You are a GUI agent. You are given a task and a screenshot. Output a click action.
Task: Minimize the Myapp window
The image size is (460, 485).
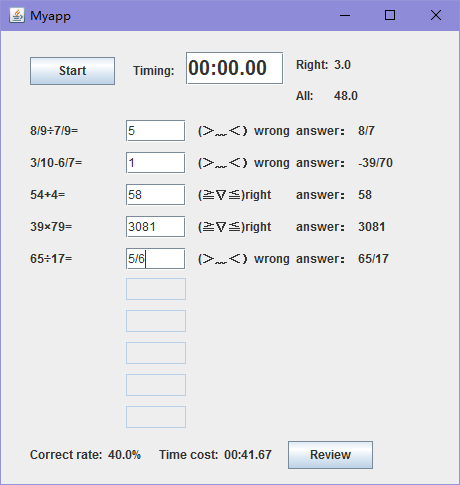(x=345, y=15)
